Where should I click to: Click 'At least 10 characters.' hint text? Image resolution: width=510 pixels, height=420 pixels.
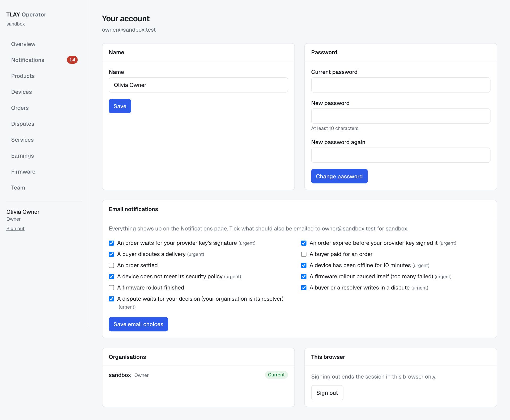(x=335, y=128)
